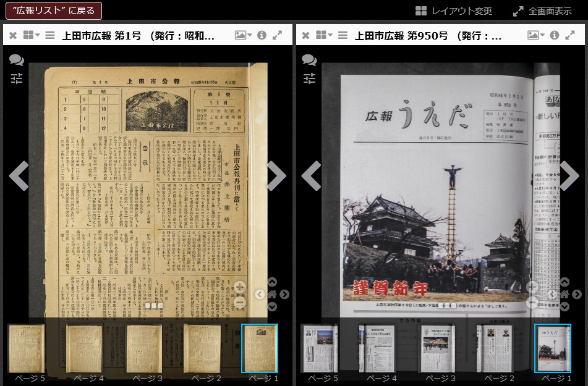Zoom in on 第1号 page image

coord(240,288)
